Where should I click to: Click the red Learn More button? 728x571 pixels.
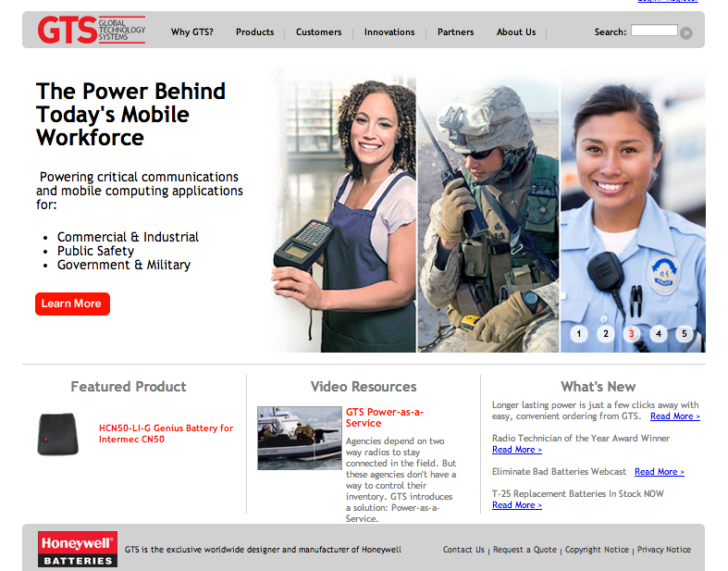coord(72,304)
